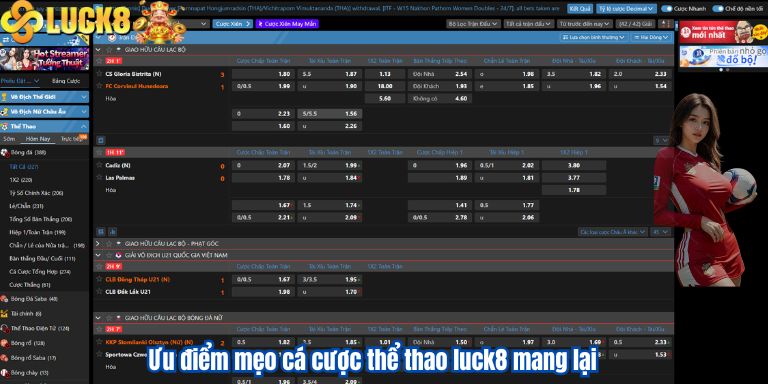Bet Không có 4.60 next goal odds

coord(440,98)
